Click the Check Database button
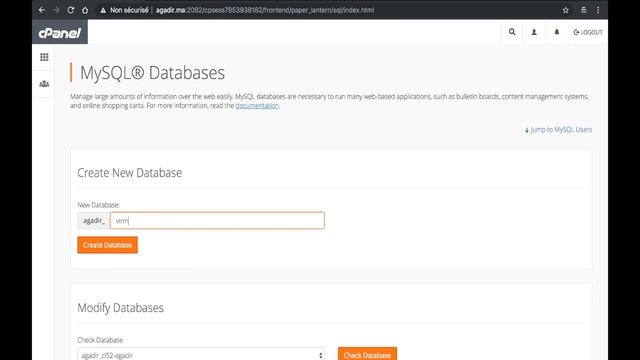 point(367,354)
